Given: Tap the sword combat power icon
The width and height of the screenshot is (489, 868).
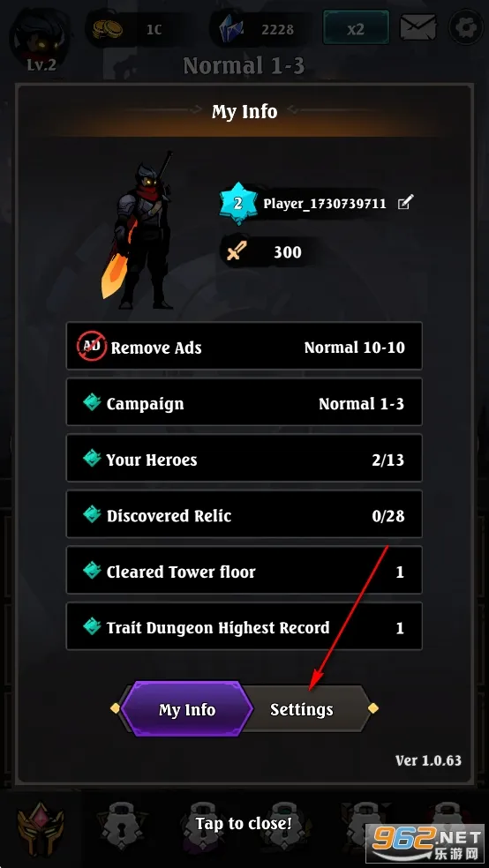Looking at the screenshot, I should pos(236,252).
